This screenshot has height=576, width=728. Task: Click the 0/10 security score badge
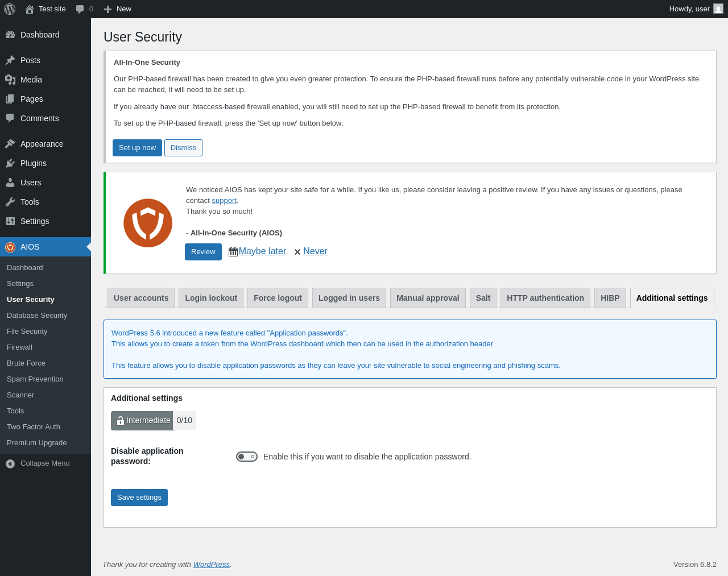(184, 421)
